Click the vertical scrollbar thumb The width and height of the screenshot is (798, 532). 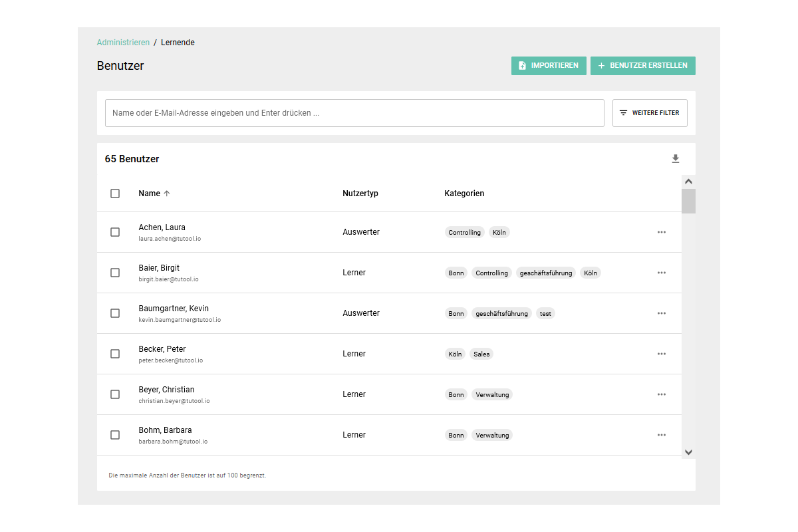pos(688,201)
